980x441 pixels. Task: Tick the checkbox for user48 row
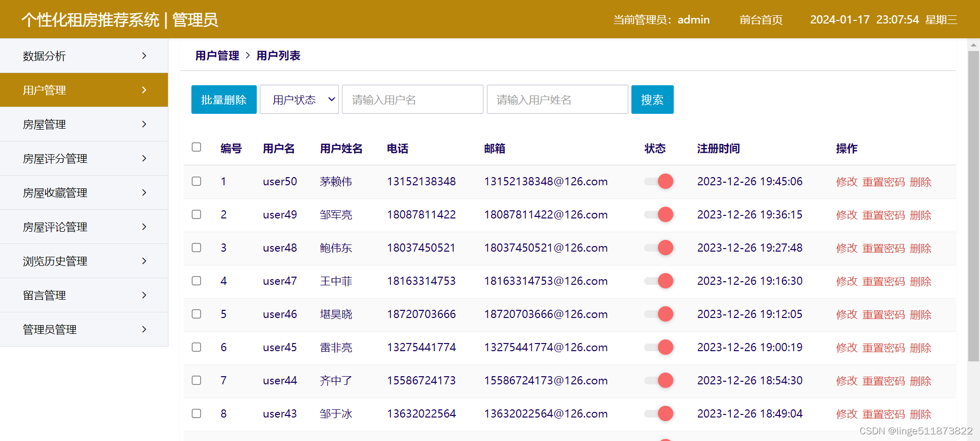[197, 248]
